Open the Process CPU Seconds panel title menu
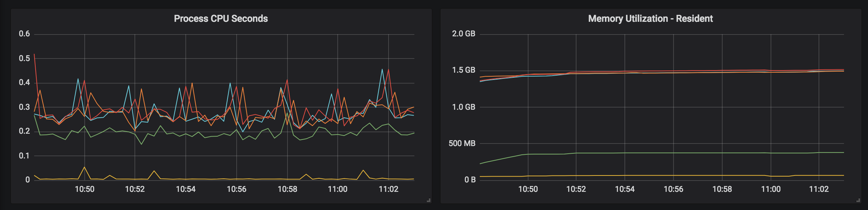Screen dimensions: 868x210 [x=221, y=19]
